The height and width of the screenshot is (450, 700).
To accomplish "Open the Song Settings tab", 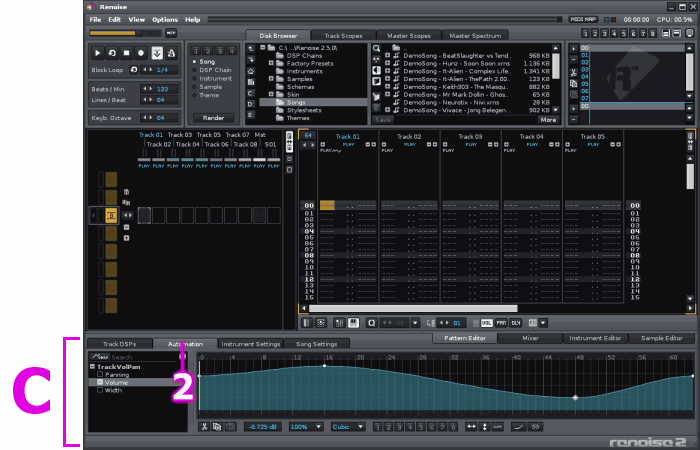I will (x=316, y=344).
